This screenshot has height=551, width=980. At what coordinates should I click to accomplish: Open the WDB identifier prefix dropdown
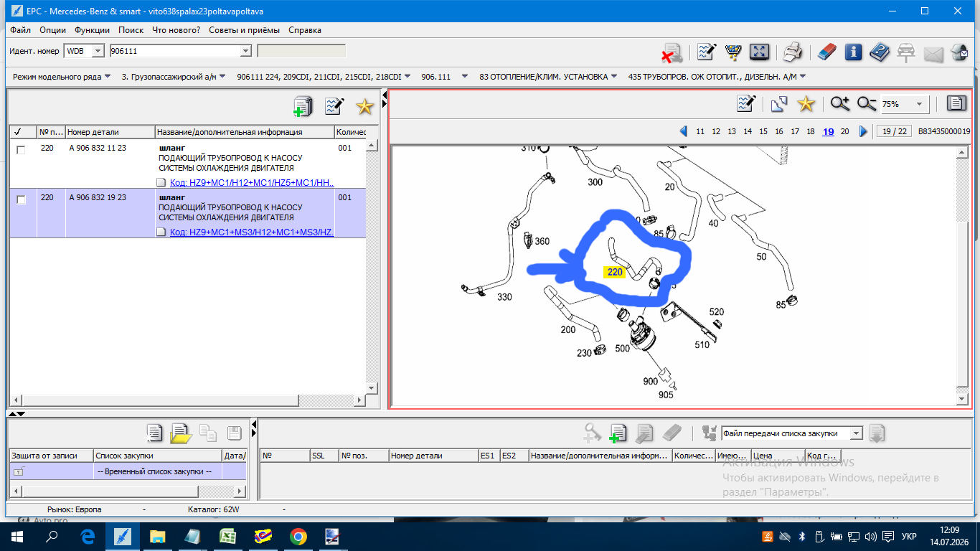[98, 51]
